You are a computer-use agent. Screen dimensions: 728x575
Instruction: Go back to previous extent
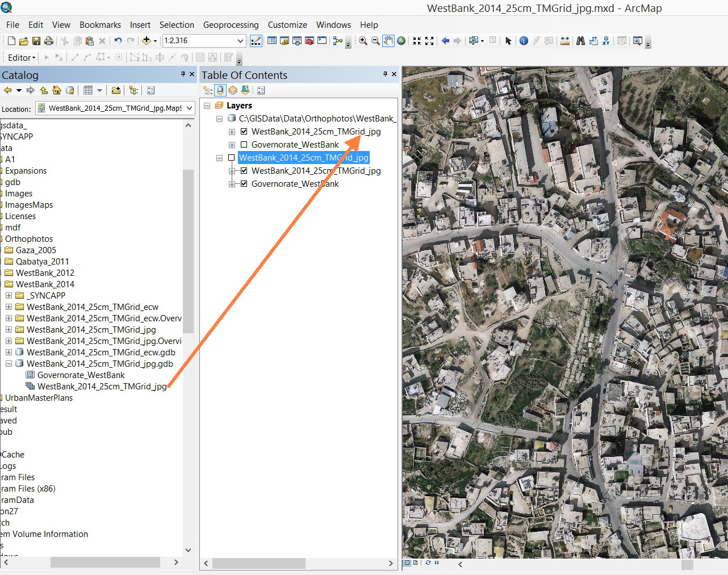coord(445,41)
